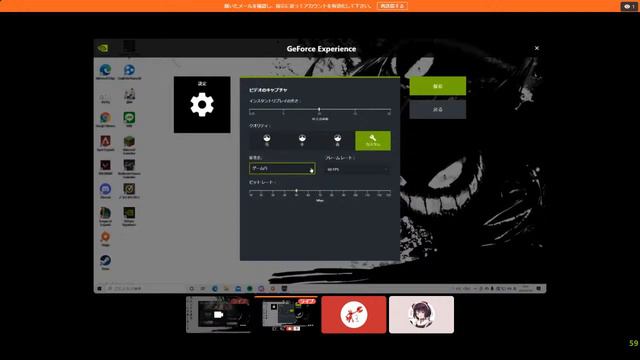This screenshot has width=640, height=360.
Task: Open the notification center on the taskbar
Action: pos(539,289)
